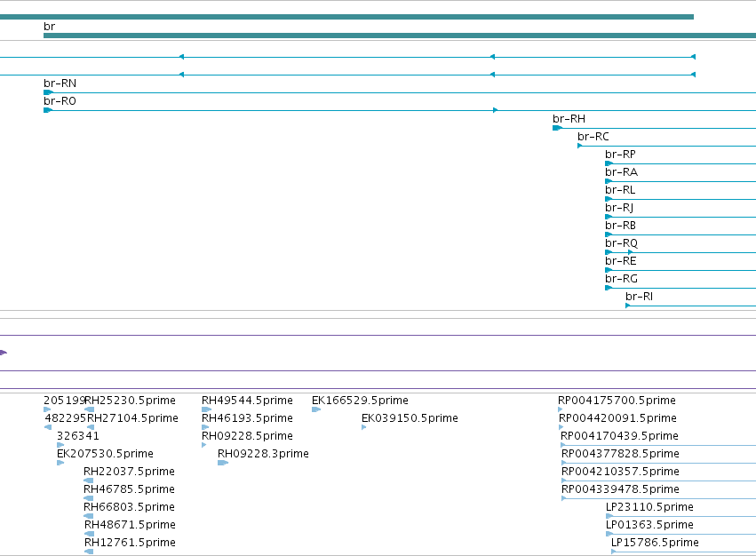Click RH09228.5prime EST label
756x556 pixels.
coord(247,436)
